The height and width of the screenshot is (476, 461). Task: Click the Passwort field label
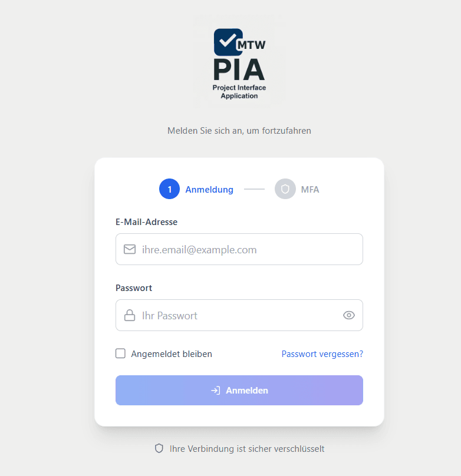[x=134, y=288]
